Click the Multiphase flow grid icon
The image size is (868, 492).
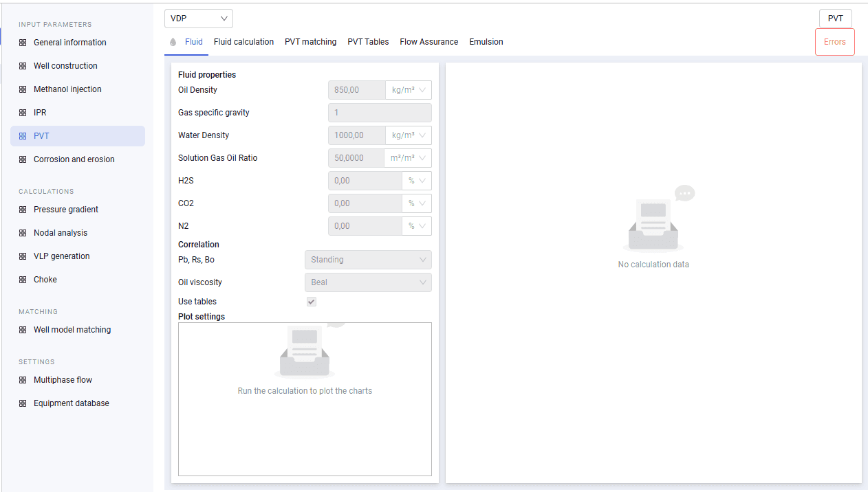(23, 380)
